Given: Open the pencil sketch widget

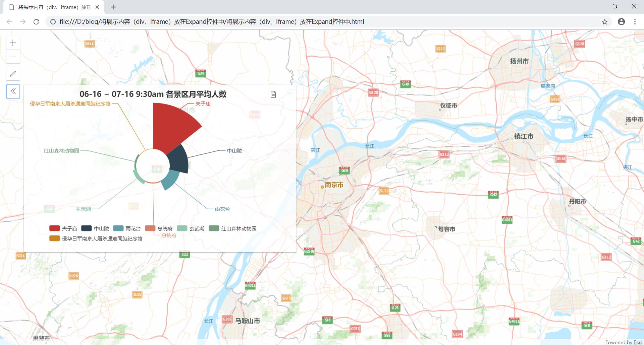Looking at the screenshot, I should pos(13,74).
